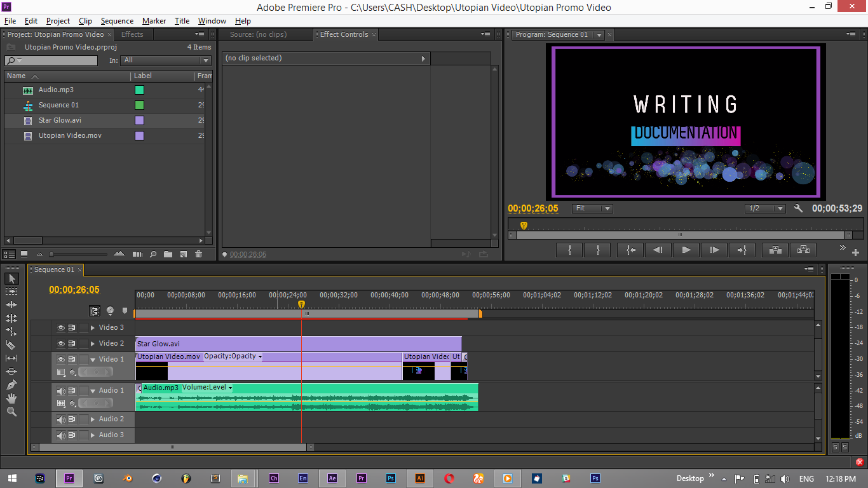The width and height of the screenshot is (868, 488).
Task: Select the Hand tool
Action: [x=11, y=398]
